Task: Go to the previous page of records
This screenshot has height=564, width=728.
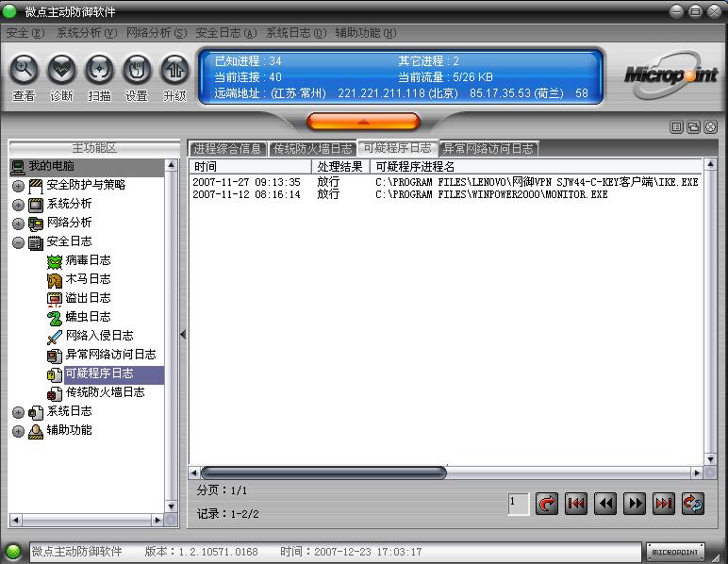Action: (x=605, y=504)
